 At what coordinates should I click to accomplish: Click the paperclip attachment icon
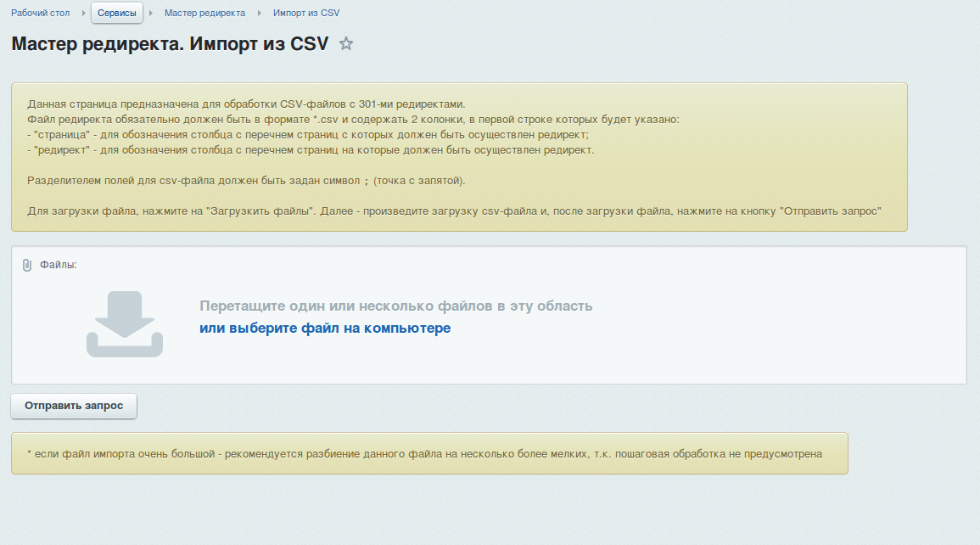[27, 265]
